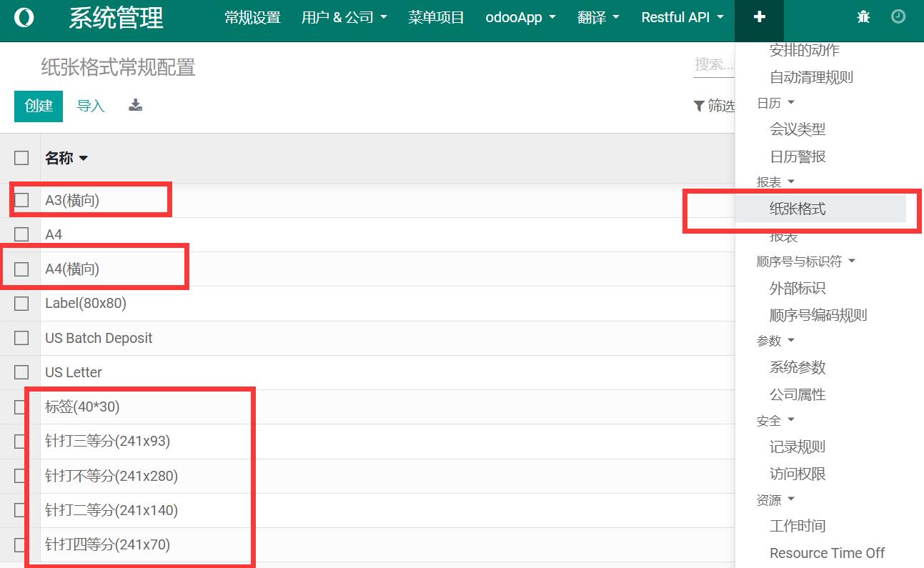Screen dimensions: 924x568
Task: Select 系统参数 menu entry
Action: pyautogui.click(x=798, y=367)
